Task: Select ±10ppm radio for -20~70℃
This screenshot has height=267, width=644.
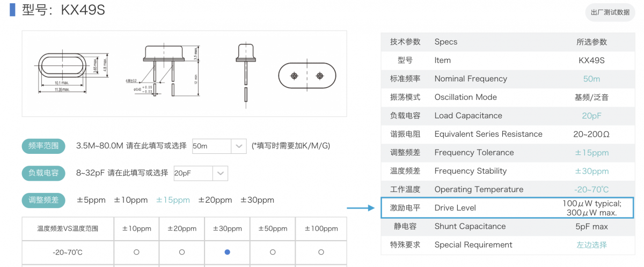Action: [x=136, y=252]
